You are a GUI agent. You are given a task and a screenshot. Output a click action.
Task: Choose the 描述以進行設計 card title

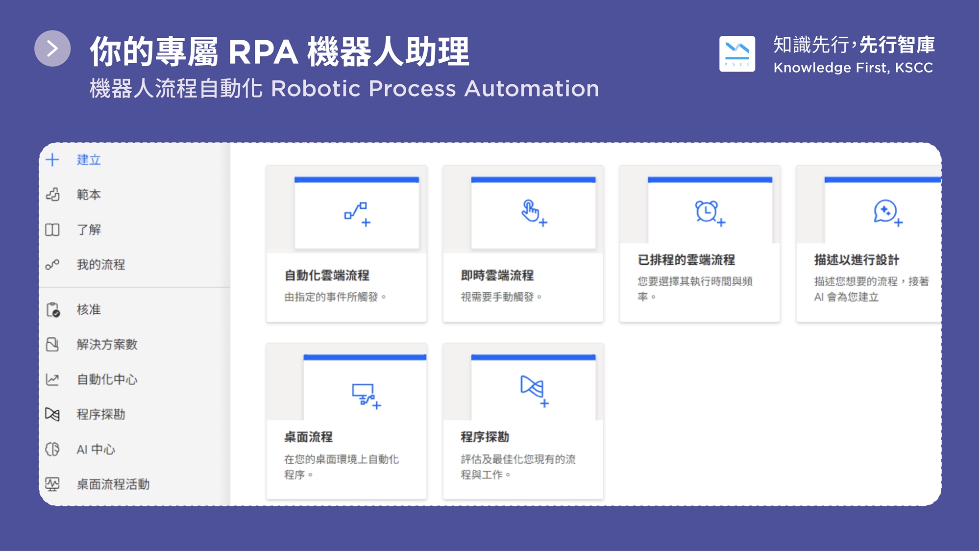click(856, 260)
